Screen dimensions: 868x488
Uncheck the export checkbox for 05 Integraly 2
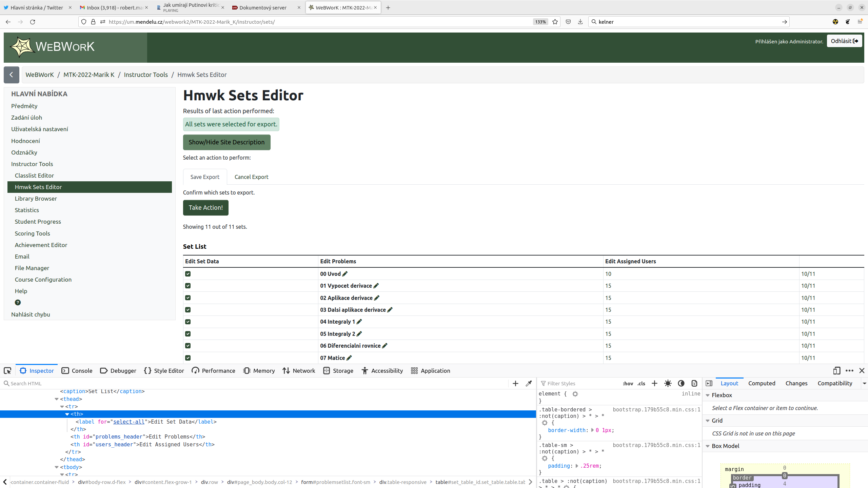click(x=188, y=333)
